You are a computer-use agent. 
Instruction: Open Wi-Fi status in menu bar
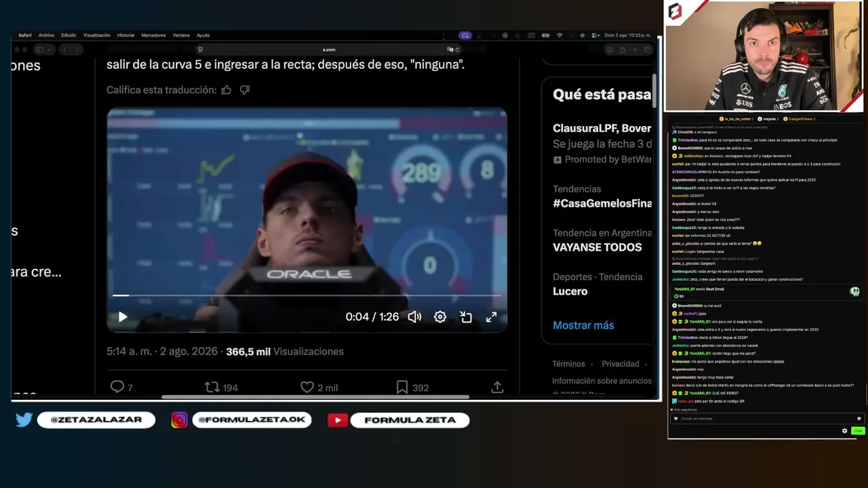tap(559, 35)
